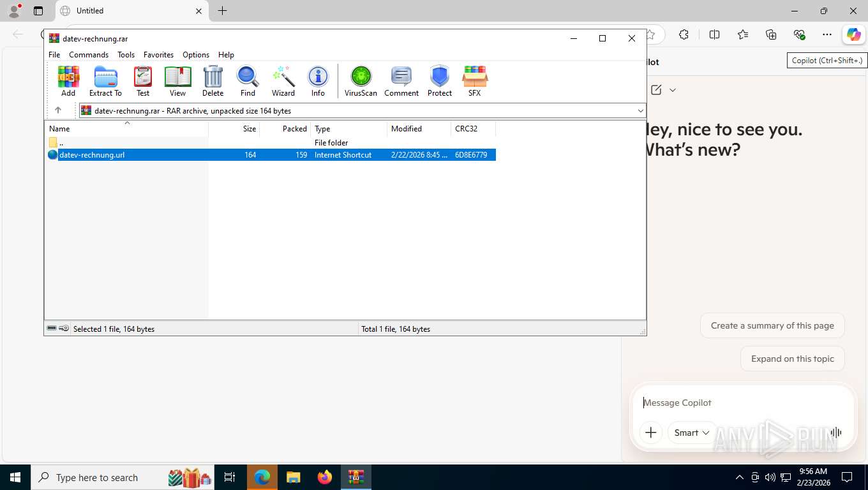Click 'Expand on this topic' suggestion
The height and width of the screenshot is (490, 868).
point(792,359)
